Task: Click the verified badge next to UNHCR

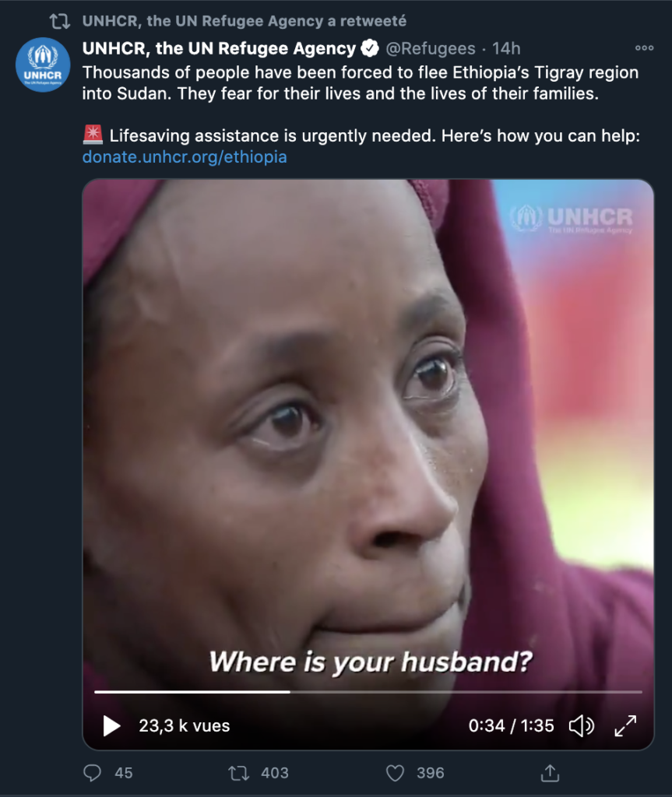Action: point(369,48)
